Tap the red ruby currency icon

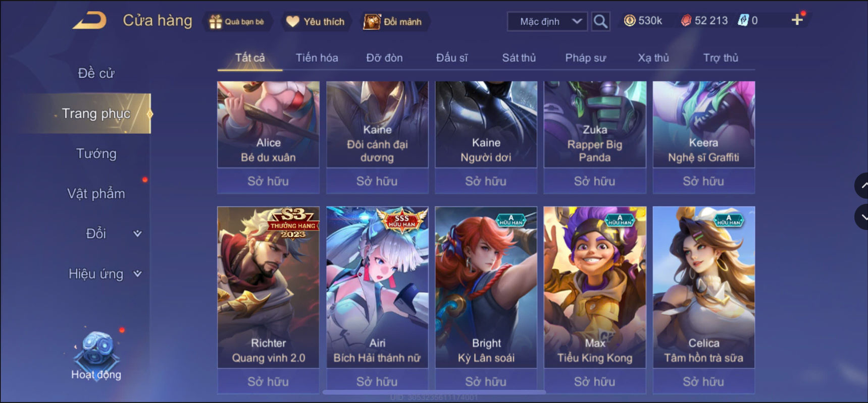(x=686, y=21)
